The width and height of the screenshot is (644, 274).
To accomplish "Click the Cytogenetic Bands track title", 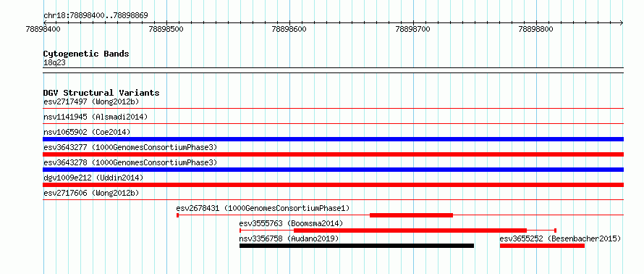I will (x=86, y=54).
